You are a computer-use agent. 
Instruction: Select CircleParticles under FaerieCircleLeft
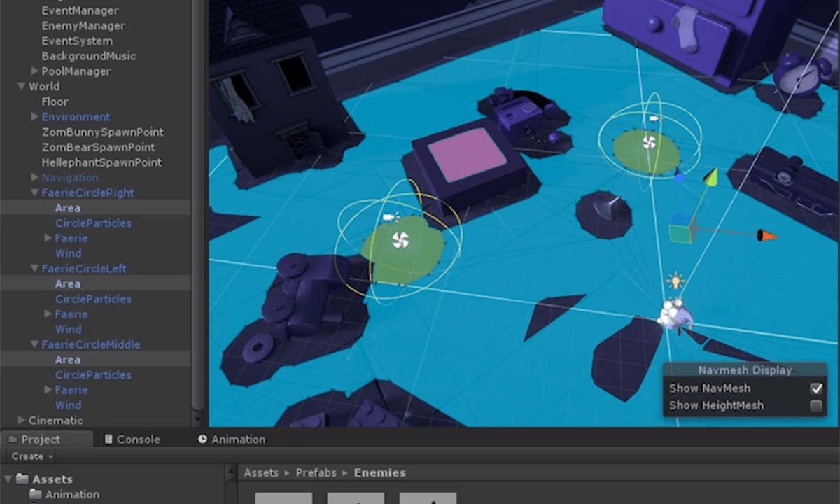pyautogui.click(x=93, y=299)
